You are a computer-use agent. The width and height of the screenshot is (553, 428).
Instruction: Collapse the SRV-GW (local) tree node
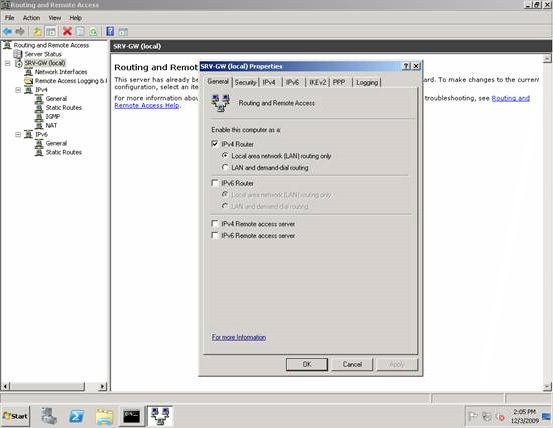click(x=7, y=63)
